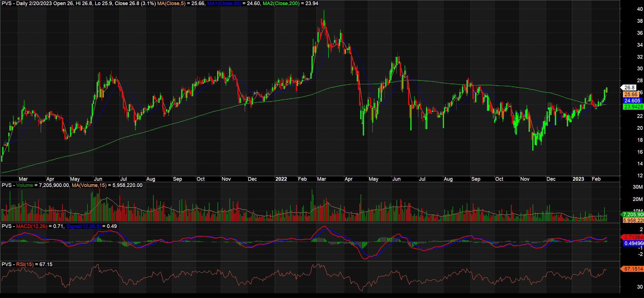The image size is (644, 298).
Task: Click the MA(Volume,15) legend label
Action: coord(89,185)
